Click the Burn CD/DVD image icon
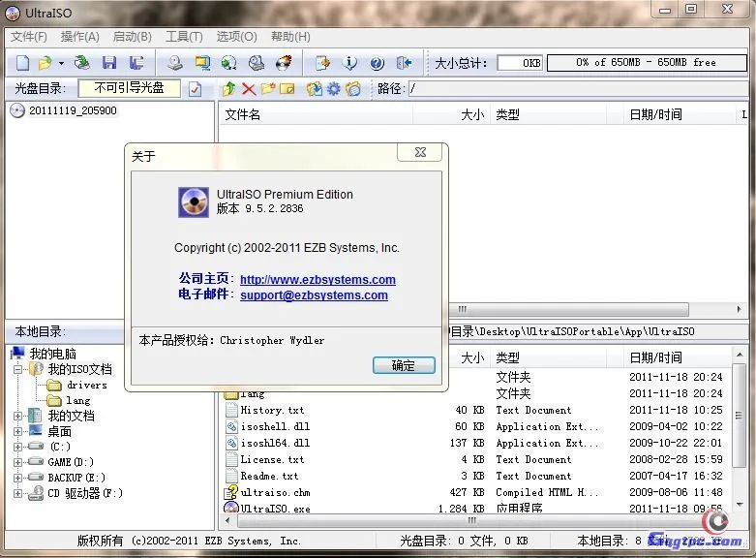The image size is (756, 558). [284, 63]
